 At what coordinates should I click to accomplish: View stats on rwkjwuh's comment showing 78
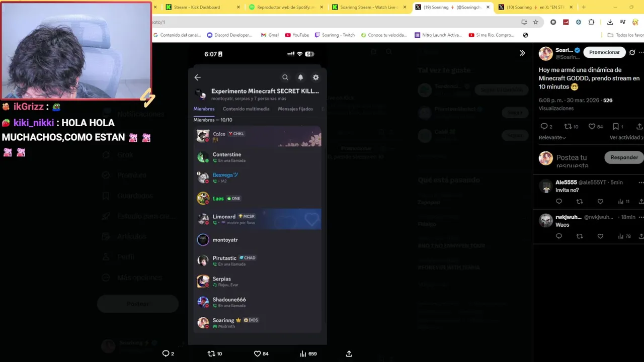point(624,236)
